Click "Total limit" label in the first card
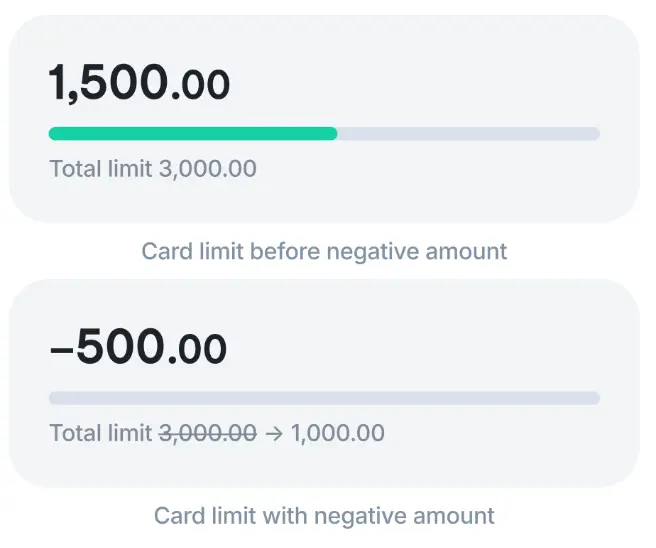 (x=101, y=169)
